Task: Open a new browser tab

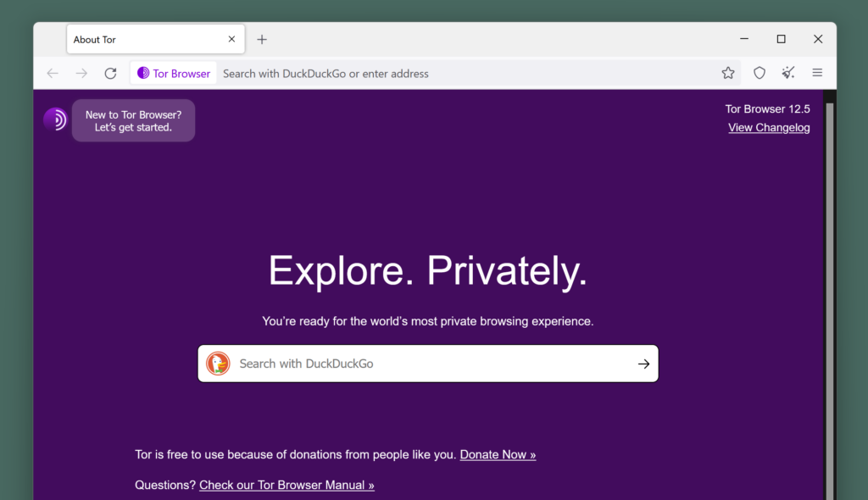Action: [x=261, y=39]
